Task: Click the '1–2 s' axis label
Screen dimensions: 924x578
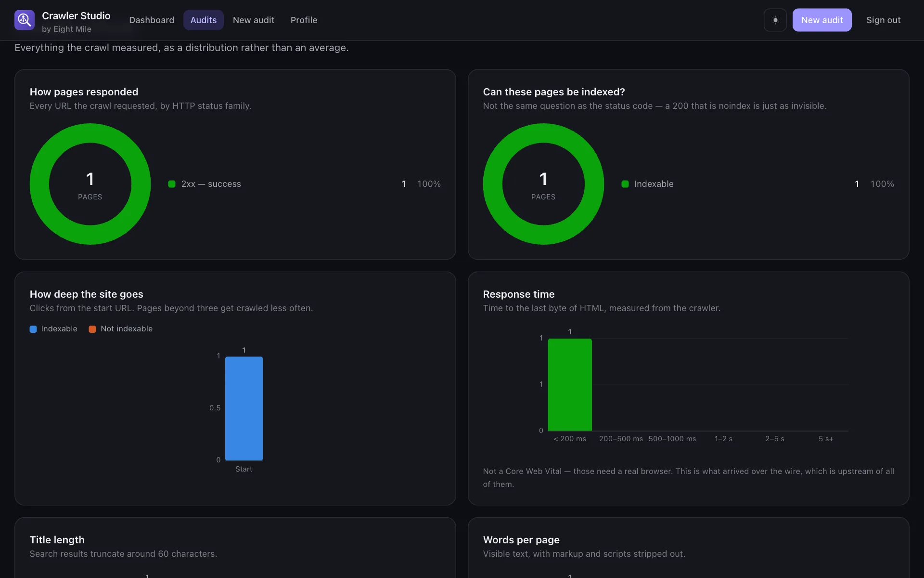Action: (723, 439)
